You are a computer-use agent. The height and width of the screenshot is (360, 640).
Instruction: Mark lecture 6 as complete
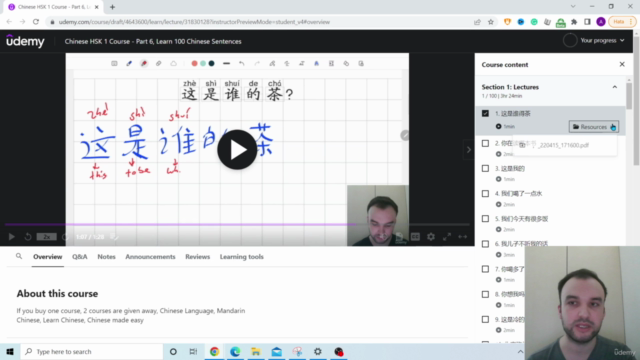[485, 244]
